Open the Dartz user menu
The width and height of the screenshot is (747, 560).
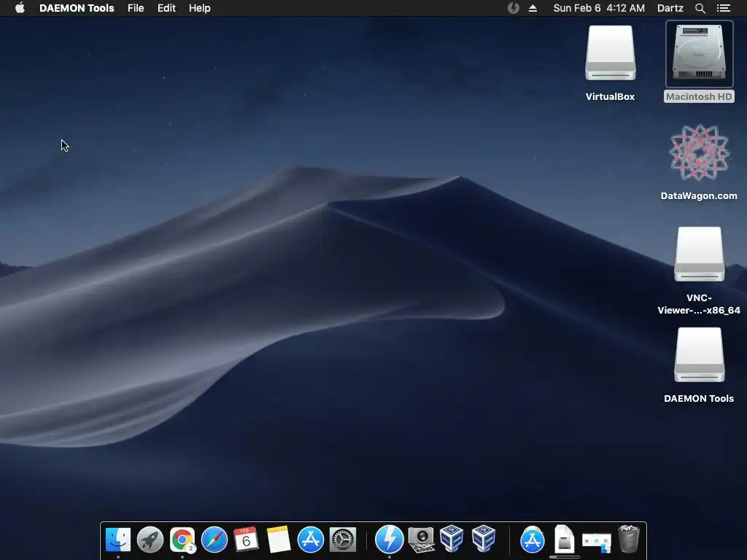[x=670, y=8]
